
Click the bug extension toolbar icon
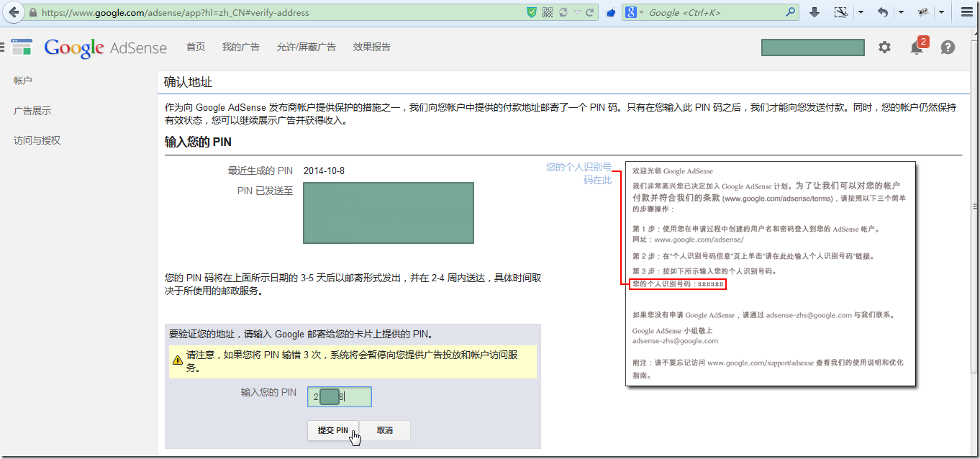(923, 12)
